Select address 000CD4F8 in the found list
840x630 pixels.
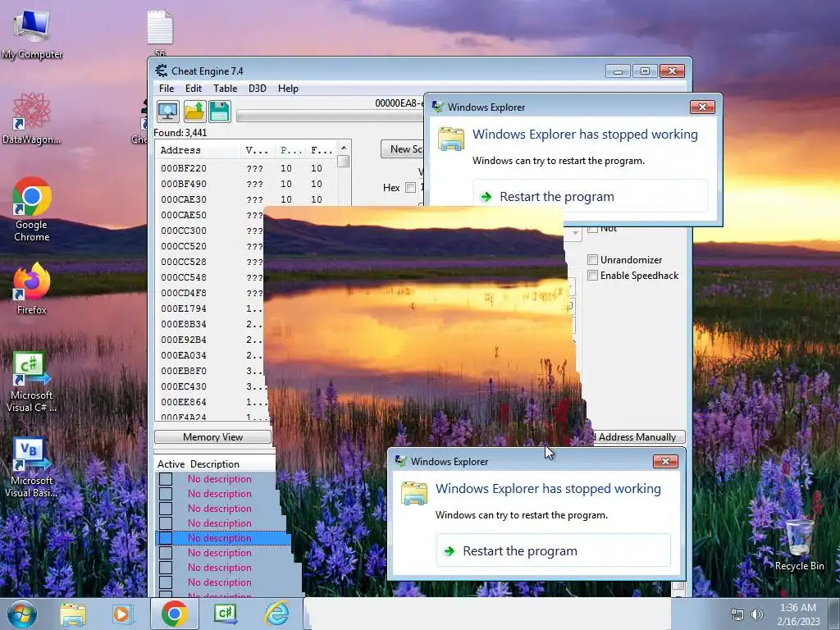click(x=184, y=293)
